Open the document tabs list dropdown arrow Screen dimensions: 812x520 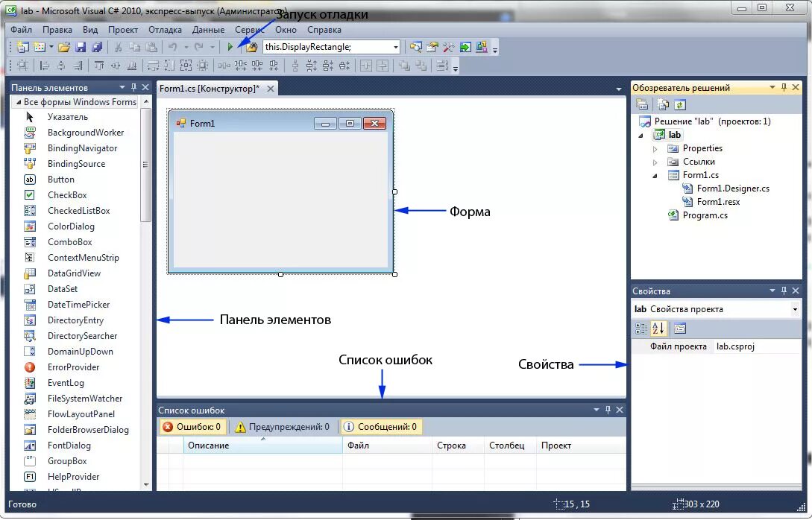point(619,89)
